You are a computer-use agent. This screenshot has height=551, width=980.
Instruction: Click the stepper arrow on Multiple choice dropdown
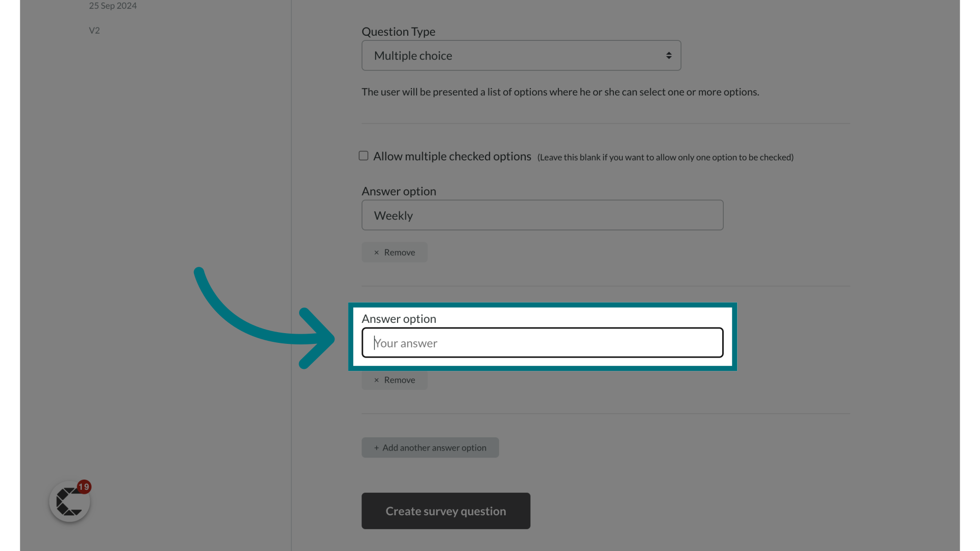click(669, 55)
